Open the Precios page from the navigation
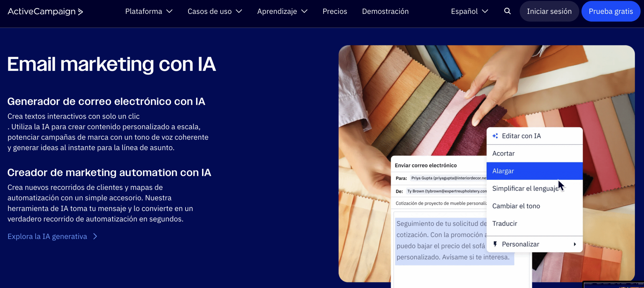The width and height of the screenshot is (644, 288). click(x=335, y=11)
